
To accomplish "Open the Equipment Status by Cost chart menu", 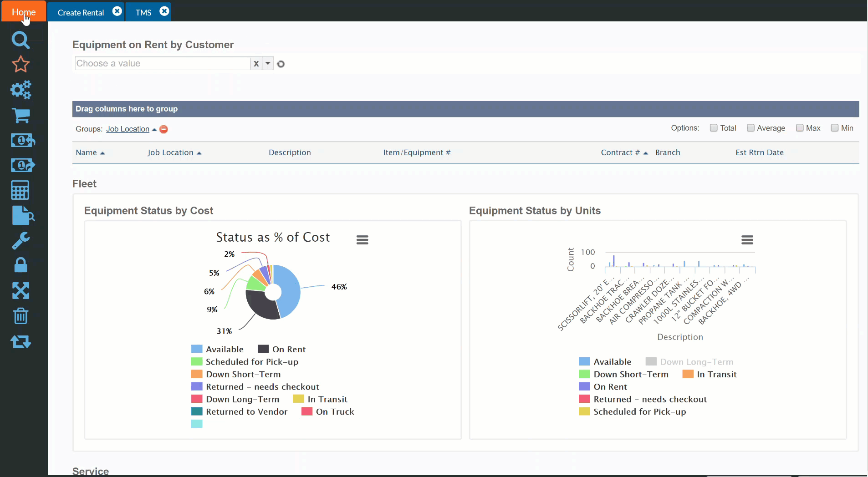I will (362, 239).
